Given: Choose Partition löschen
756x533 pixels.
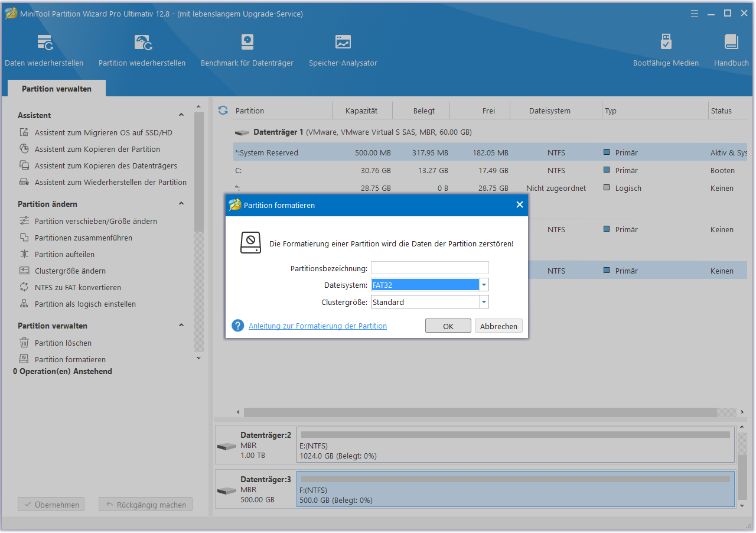Looking at the screenshot, I should (x=63, y=343).
